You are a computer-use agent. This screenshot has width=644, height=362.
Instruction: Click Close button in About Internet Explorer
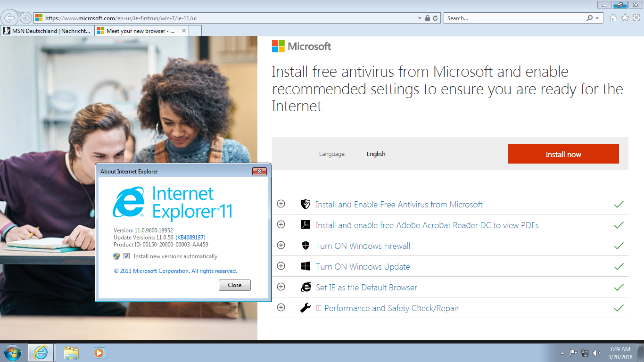coord(235,285)
